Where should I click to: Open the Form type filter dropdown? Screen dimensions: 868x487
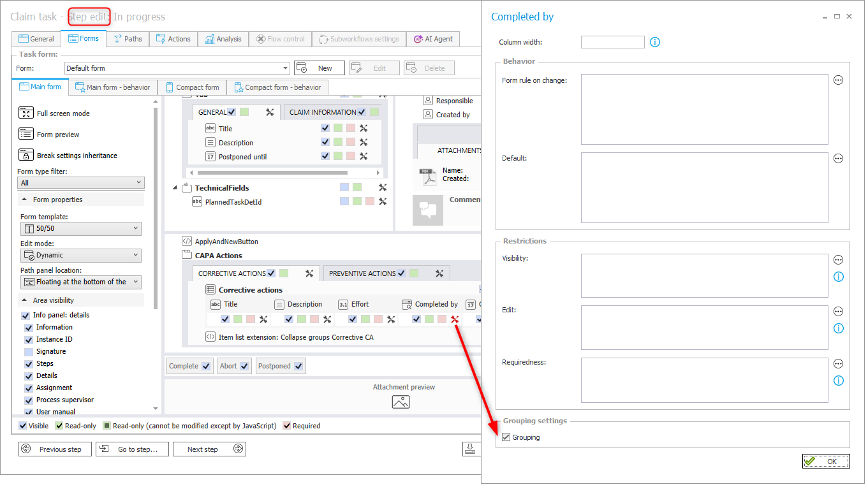point(80,183)
